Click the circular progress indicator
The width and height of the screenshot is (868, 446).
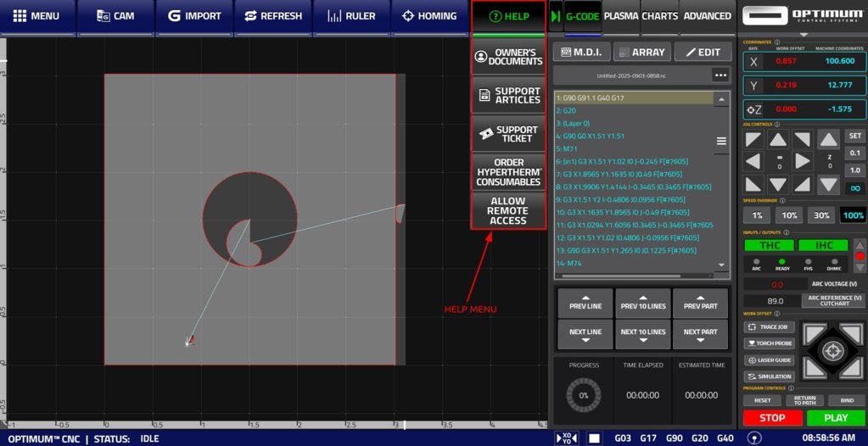584,395
